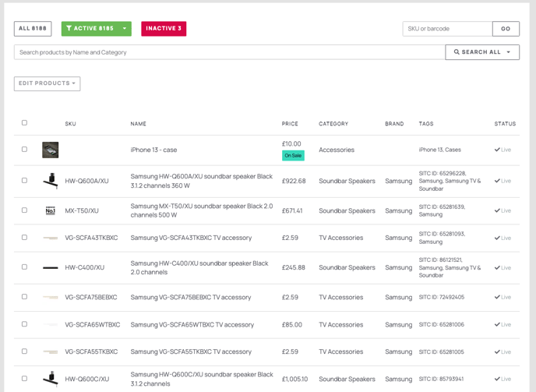Click the SKU cell HW-C400/XU
Viewport: 536px width, 392px height.
(84, 267)
